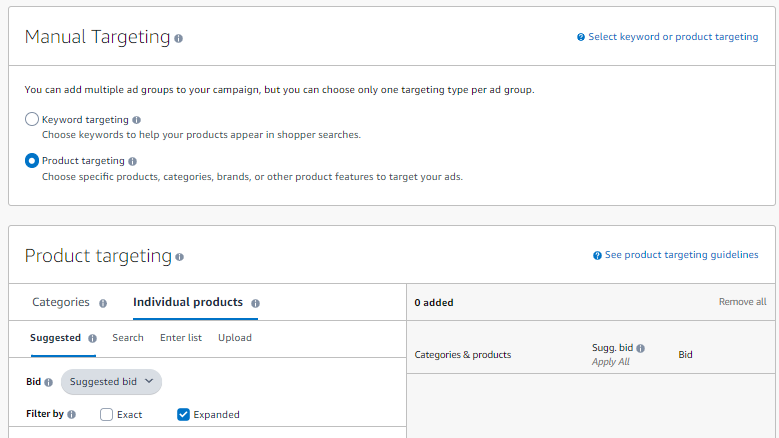The width and height of the screenshot is (779, 438).
Task: Click info icon next to Filter by
Action: pyautogui.click(x=71, y=415)
